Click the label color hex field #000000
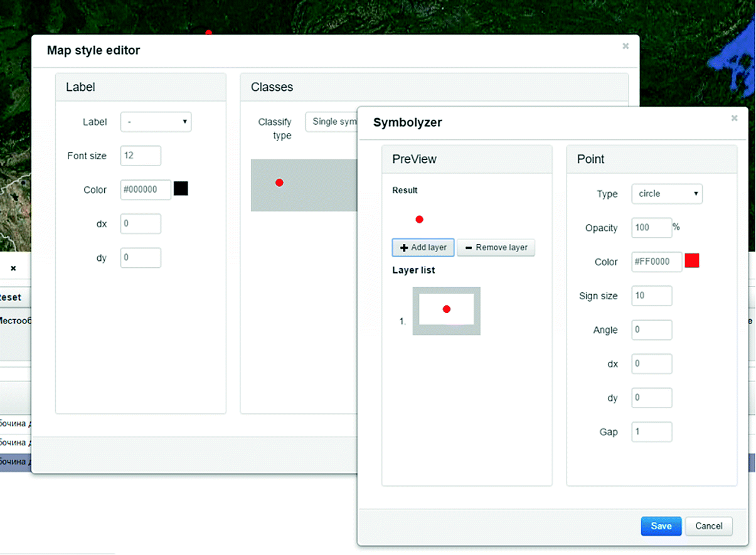The width and height of the screenshot is (756, 555). click(146, 189)
